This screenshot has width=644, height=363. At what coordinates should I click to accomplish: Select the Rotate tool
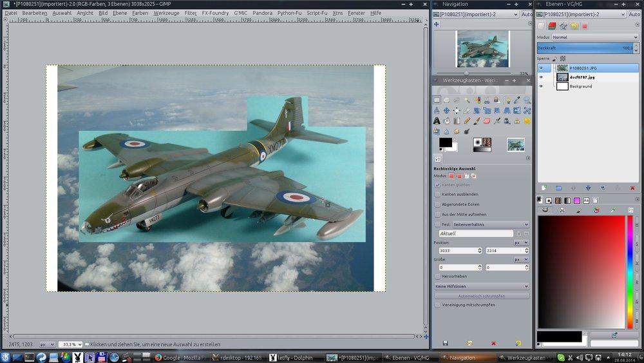(x=477, y=111)
